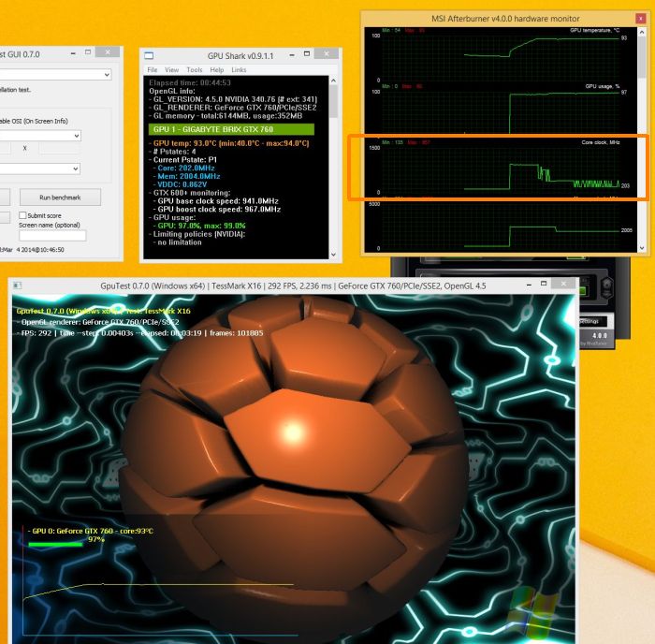The width and height of the screenshot is (655, 644).
Task: Click Afterburner monitor scrollbar down arrow
Action: 642,248
